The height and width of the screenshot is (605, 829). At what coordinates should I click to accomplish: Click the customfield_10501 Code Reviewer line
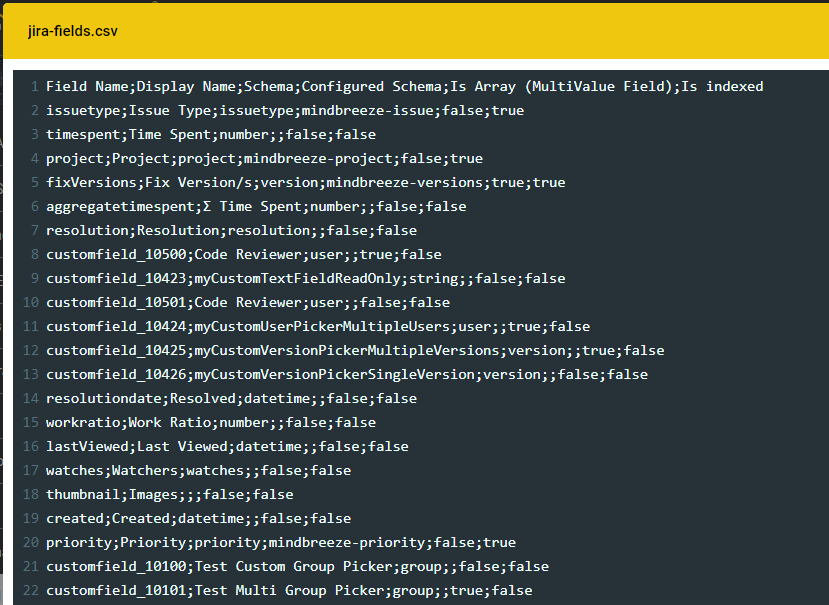pos(247,303)
